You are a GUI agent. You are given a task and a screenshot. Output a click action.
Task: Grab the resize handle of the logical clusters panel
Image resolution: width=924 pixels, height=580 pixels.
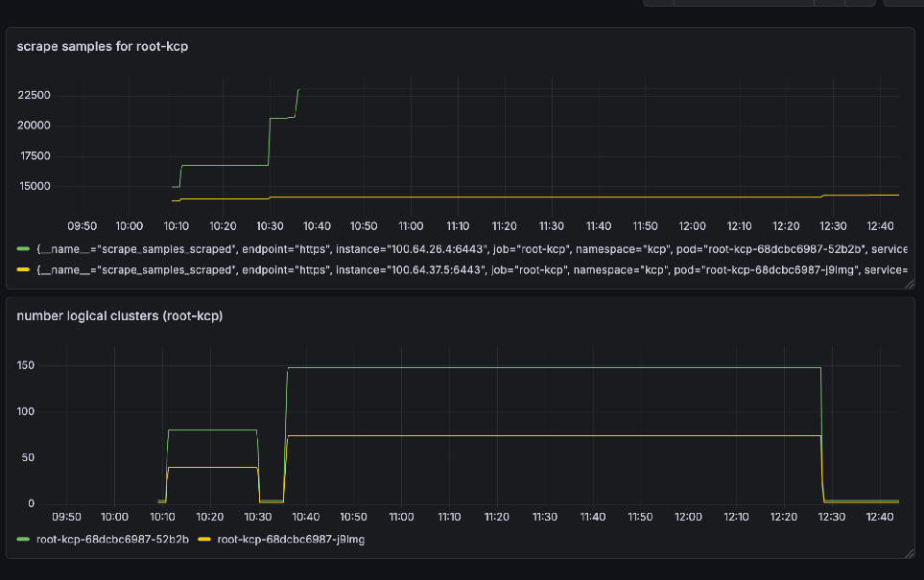coord(910,553)
